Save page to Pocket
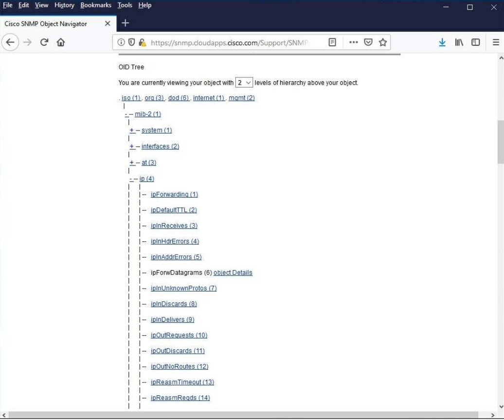504x420 pixels. click(x=368, y=42)
